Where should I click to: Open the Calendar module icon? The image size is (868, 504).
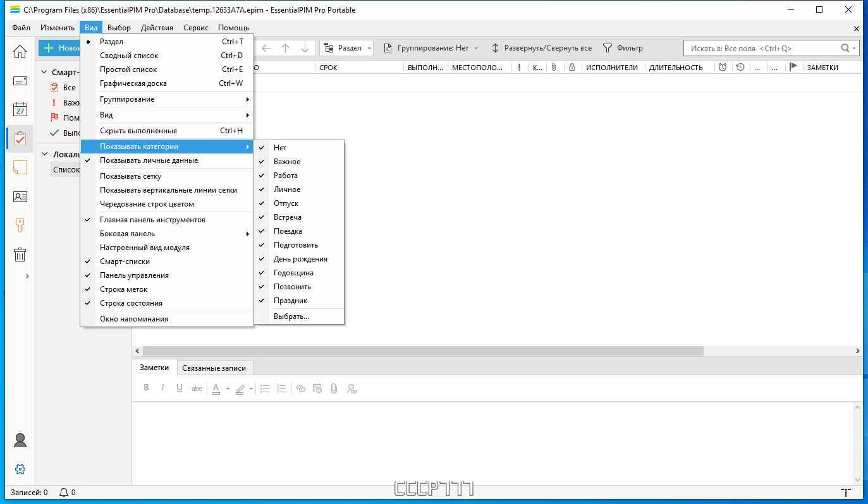20,109
